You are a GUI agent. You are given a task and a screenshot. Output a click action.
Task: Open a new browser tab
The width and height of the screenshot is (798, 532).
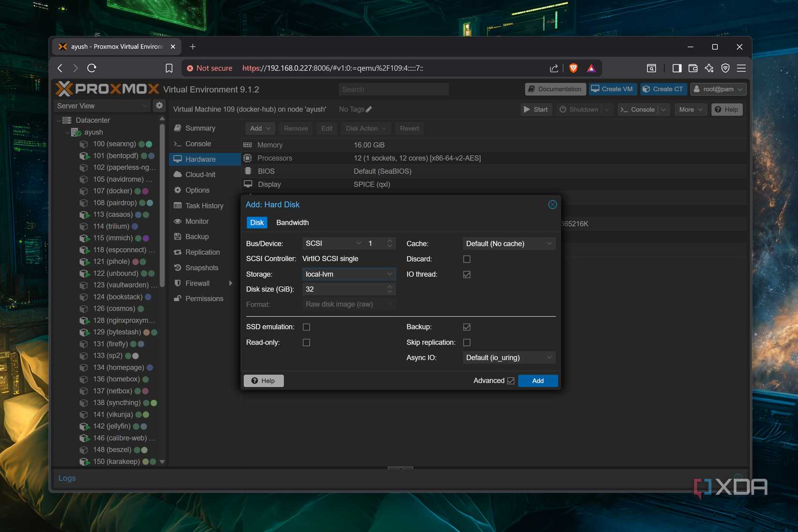coord(192,46)
